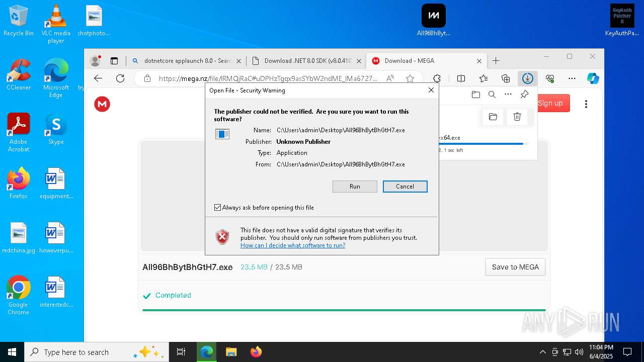Open File Explorer from taskbar

click(x=231, y=352)
